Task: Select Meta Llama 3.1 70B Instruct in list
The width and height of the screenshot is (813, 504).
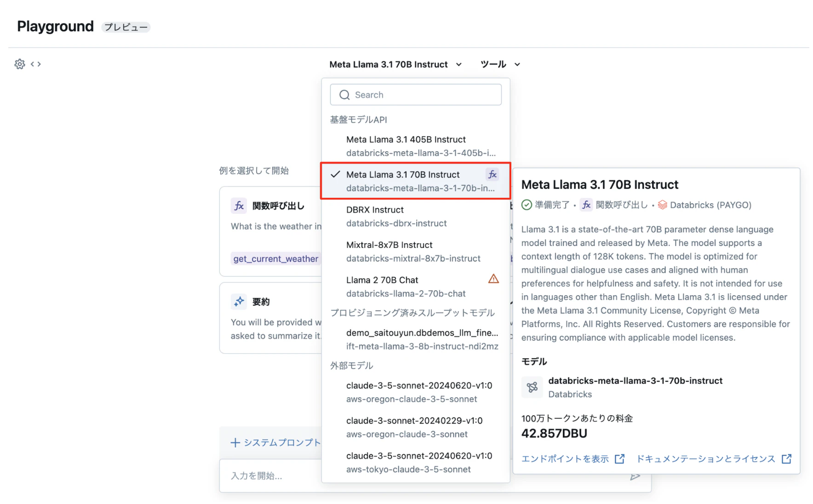Action: click(416, 181)
